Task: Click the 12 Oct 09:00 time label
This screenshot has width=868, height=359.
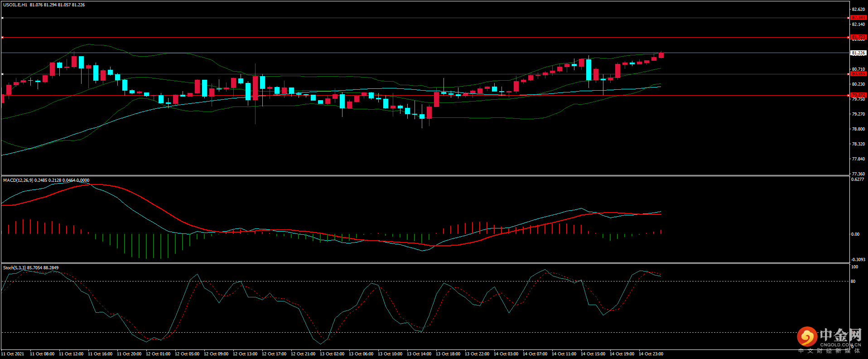Action: pos(216,354)
